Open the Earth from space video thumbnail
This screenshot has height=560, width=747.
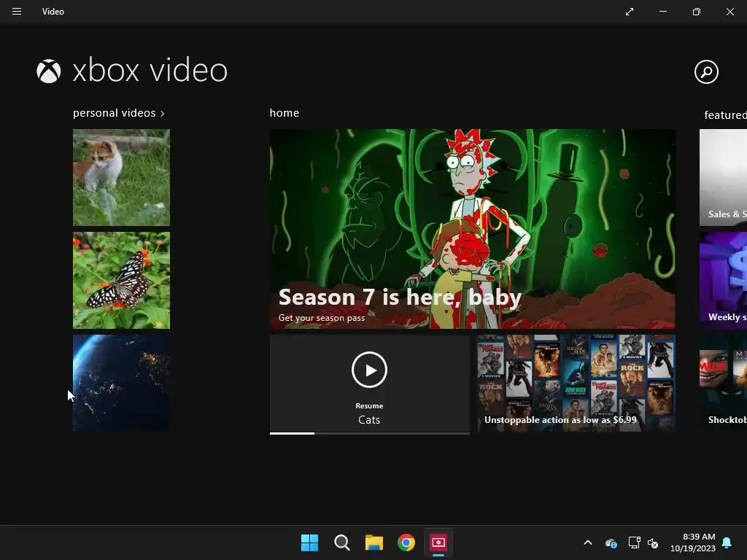point(122,384)
